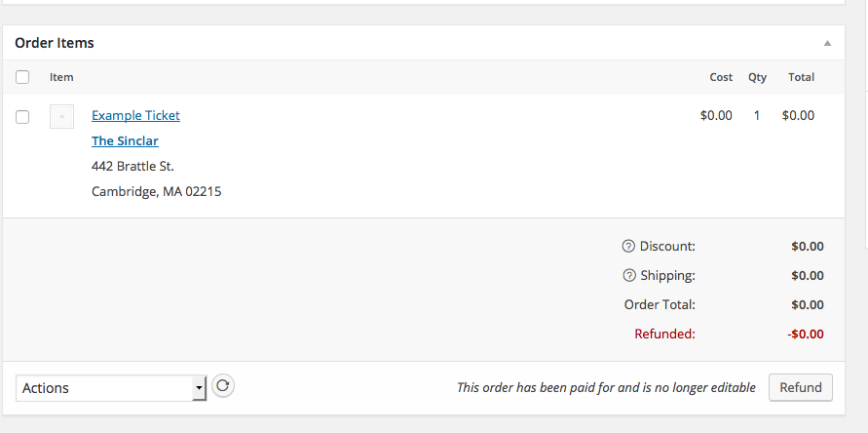
Task: Click the Item column header
Action: [x=61, y=77]
